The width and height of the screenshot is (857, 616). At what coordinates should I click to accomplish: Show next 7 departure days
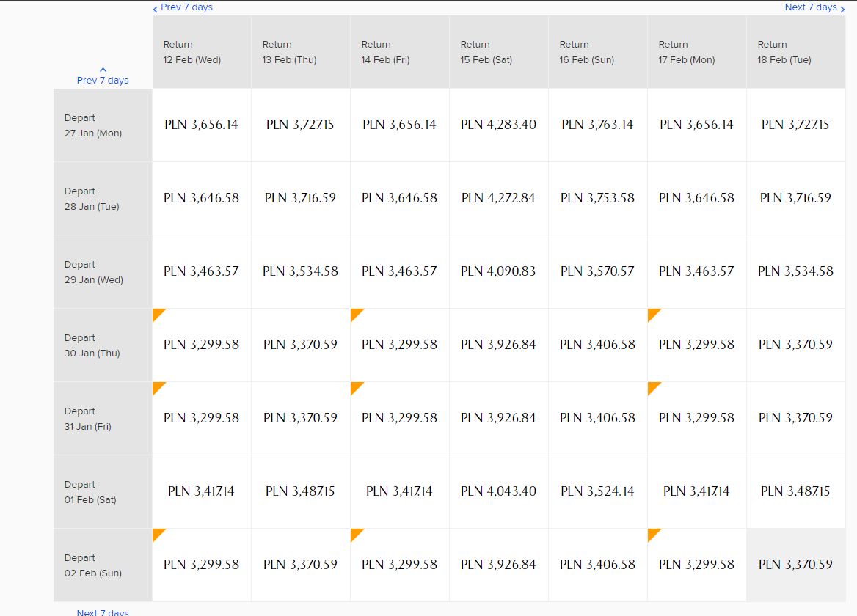coord(103,613)
